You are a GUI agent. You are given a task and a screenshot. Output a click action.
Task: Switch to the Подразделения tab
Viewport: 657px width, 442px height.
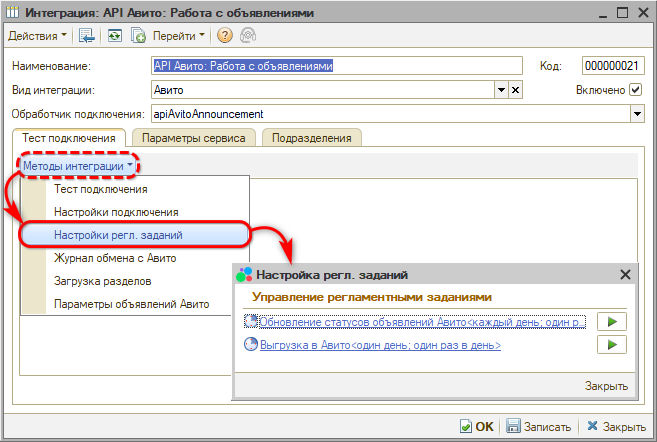point(312,138)
